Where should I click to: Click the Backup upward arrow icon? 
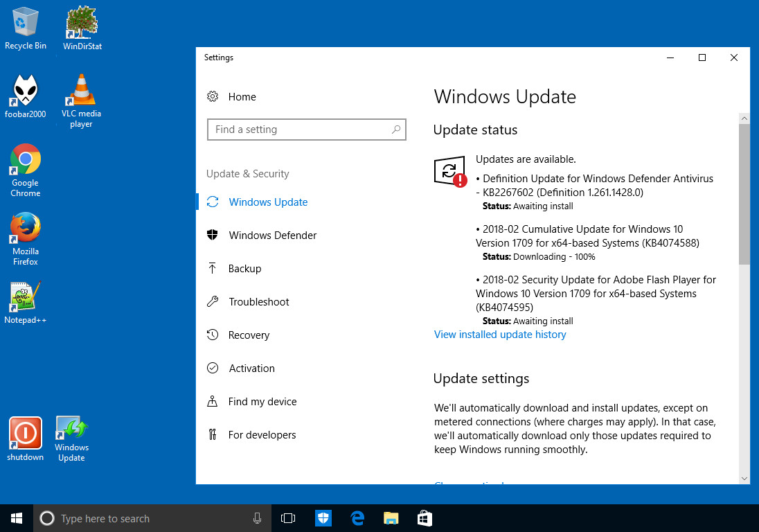pos(212,268)
